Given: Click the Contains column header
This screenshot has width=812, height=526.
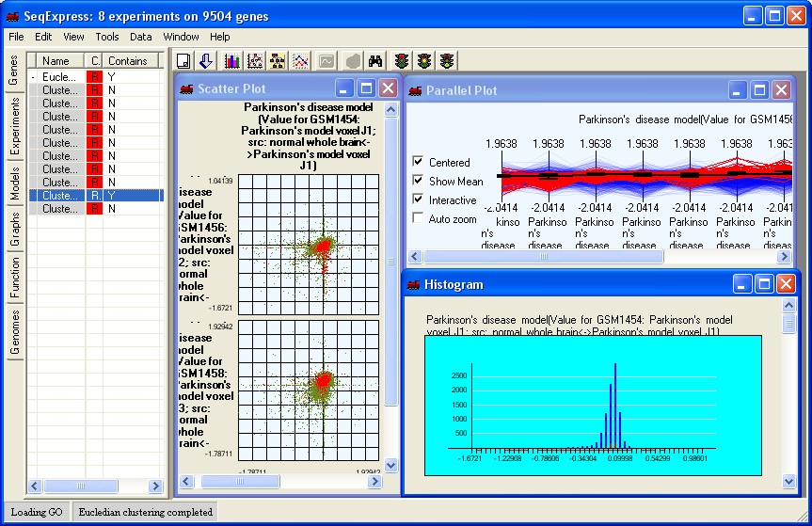Looking at the screenshot, I should coord(129,61).
